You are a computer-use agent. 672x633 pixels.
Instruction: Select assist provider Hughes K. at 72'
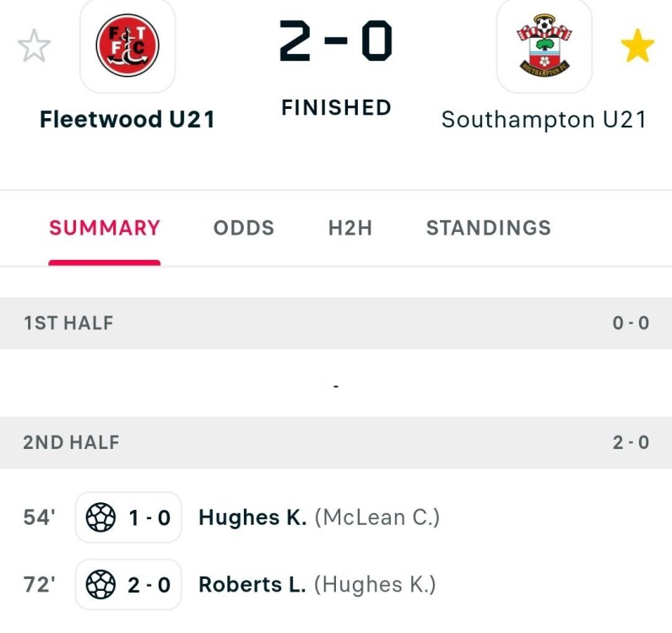pos(375,584)
